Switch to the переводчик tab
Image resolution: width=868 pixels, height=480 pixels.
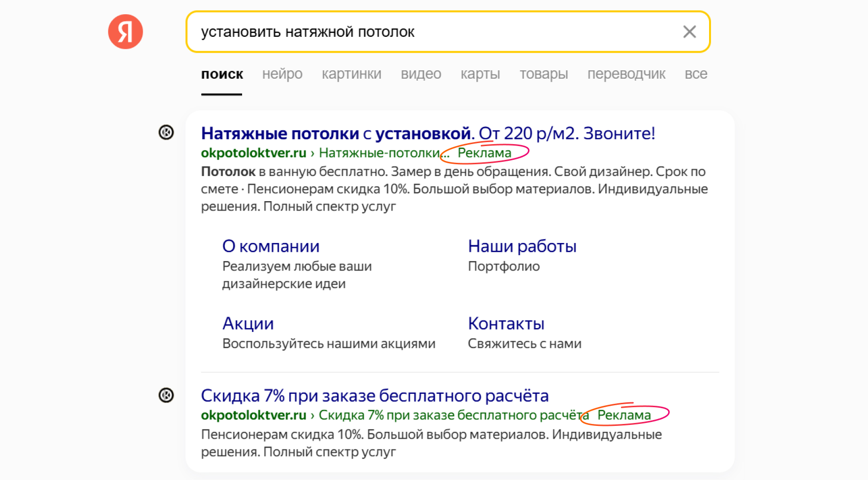pos(626,74)
